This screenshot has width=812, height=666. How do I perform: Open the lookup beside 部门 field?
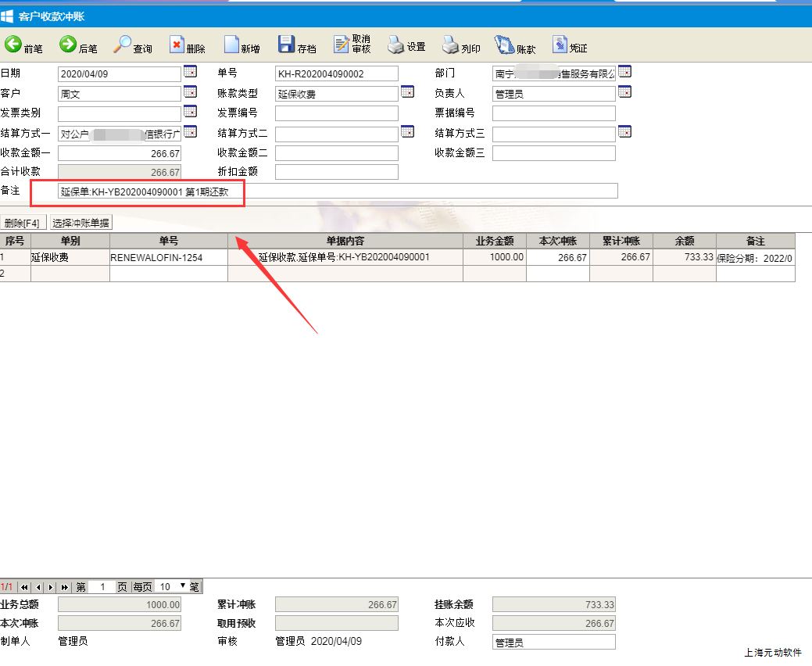point(624,72)
